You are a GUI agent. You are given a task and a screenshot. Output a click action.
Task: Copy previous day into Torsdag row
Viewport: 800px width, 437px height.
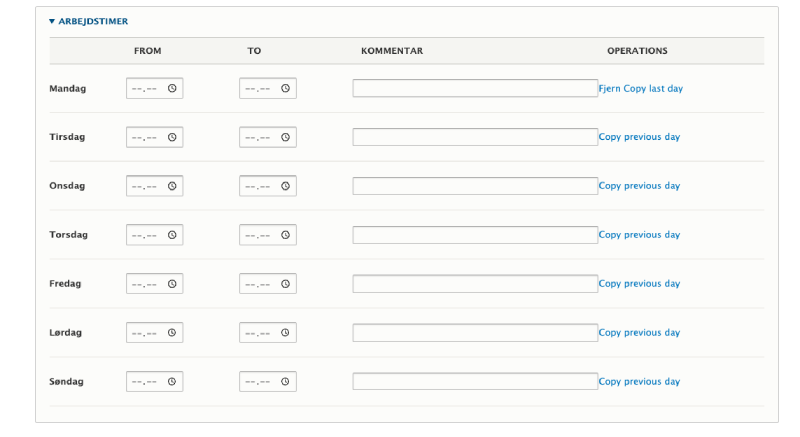tap(639, 235)
